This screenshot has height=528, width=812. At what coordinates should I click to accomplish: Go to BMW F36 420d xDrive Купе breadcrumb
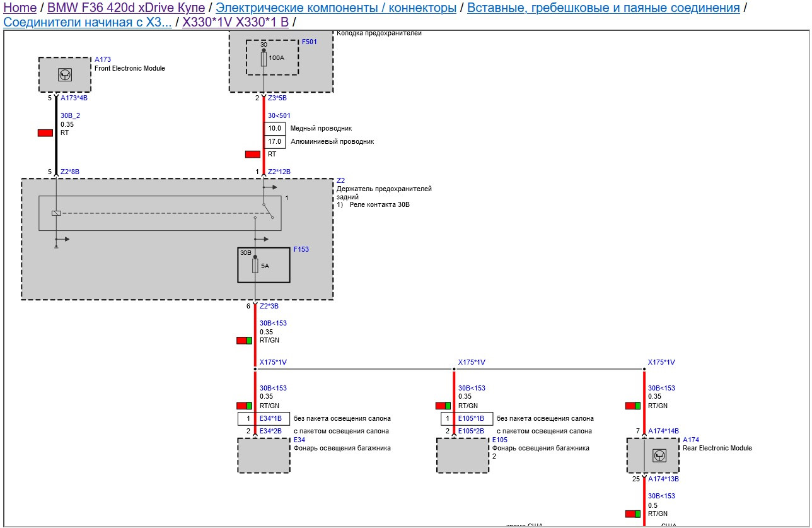click(126, 8)
